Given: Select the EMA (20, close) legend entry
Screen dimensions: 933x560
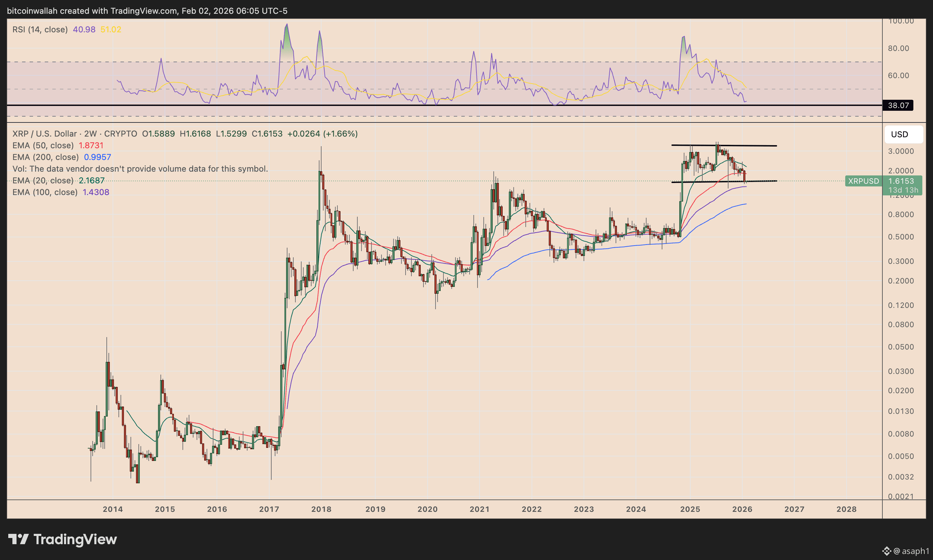Looking at the screenshot, I should tap(59, 180).
